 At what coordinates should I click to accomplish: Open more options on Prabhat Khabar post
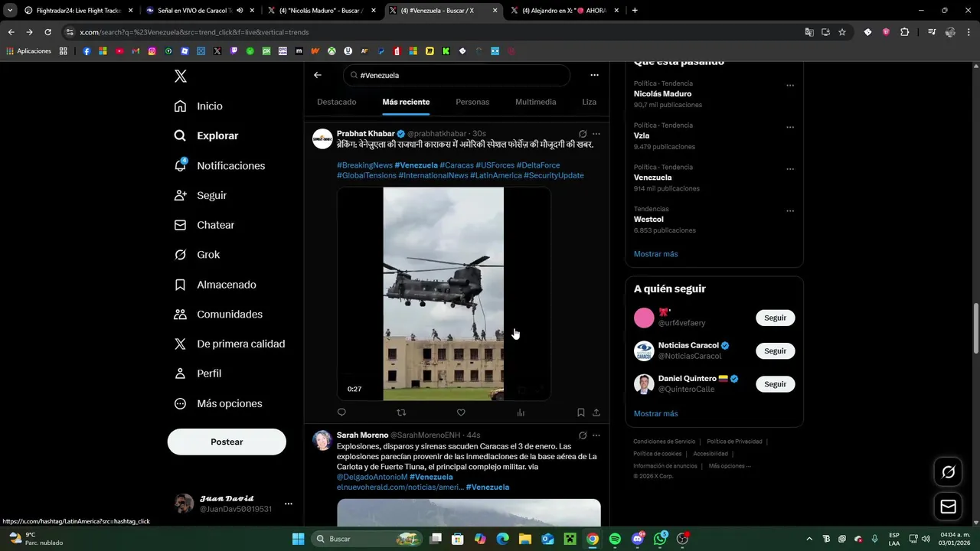pos(596,134)
